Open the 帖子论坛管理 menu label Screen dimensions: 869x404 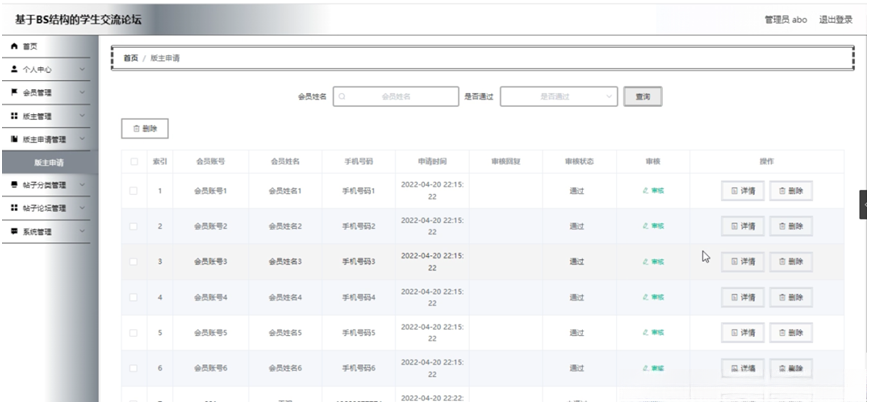pyautogui.click(x=44, y=208)
